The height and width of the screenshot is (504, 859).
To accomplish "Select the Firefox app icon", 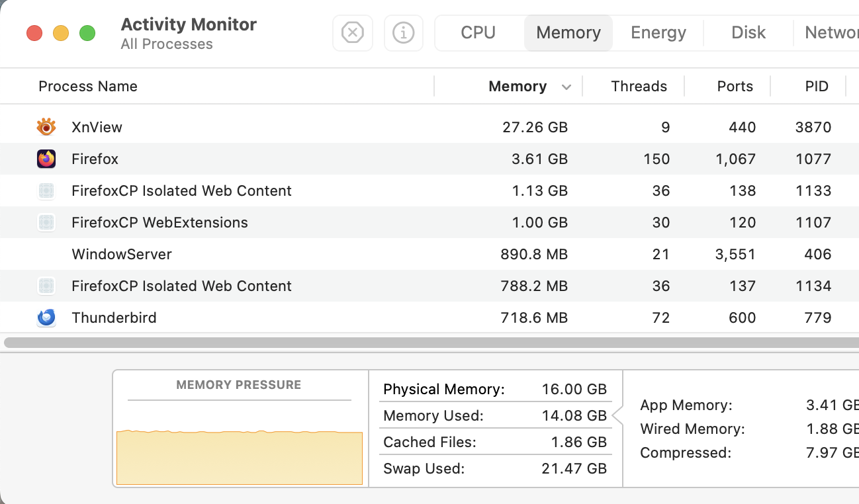I will pos(46,159).
